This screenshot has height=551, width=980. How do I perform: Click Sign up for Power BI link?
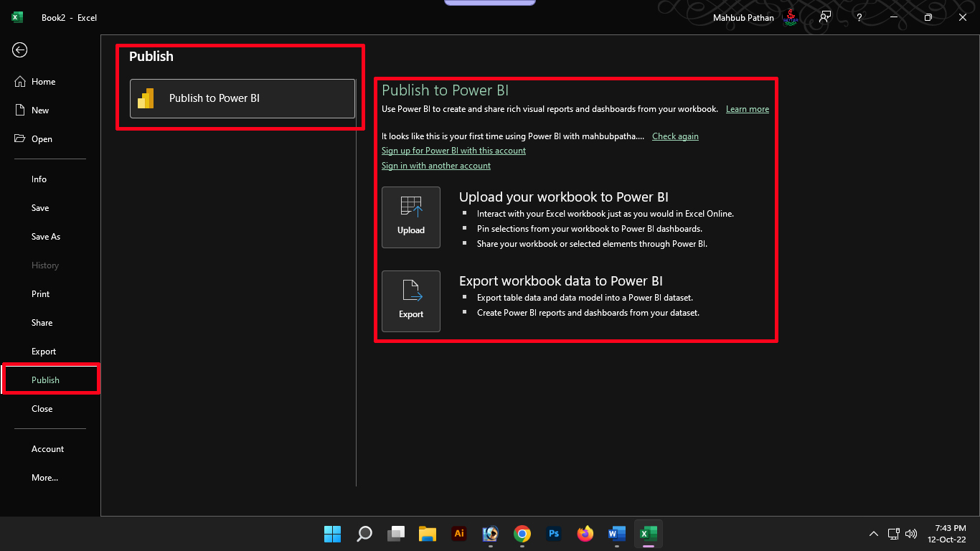click(x=453, y=151)
